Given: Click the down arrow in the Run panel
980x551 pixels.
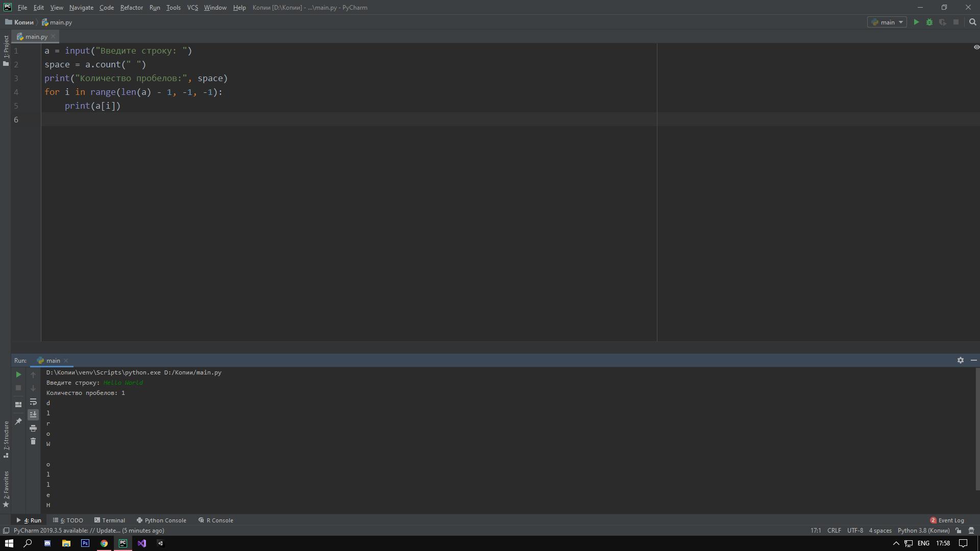Looking at the screenshot, I should click(33, 388).
